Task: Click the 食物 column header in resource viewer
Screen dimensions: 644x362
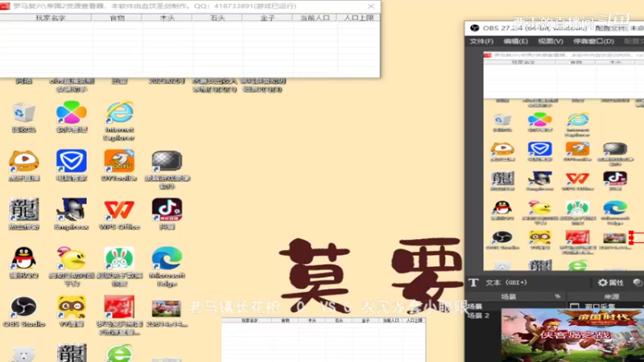Action: coord(117,18)
